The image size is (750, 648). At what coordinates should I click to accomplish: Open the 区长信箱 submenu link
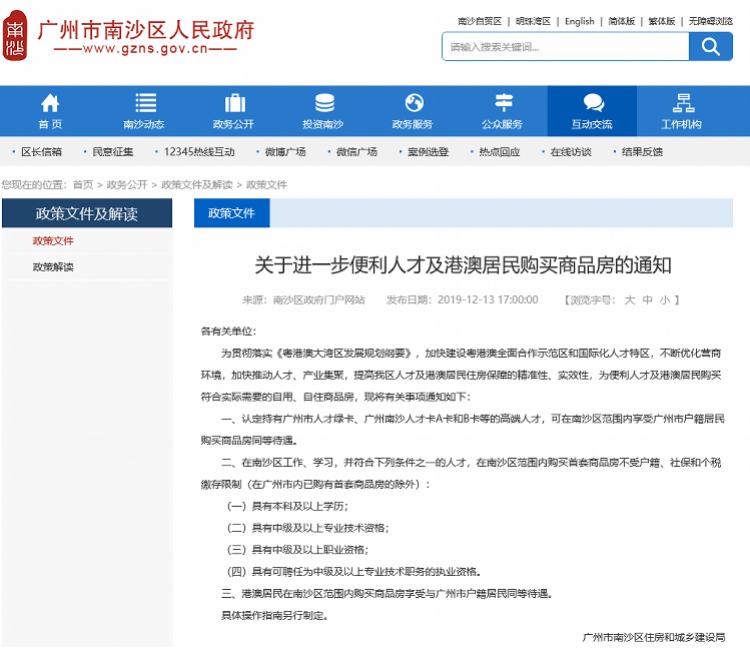41,152
